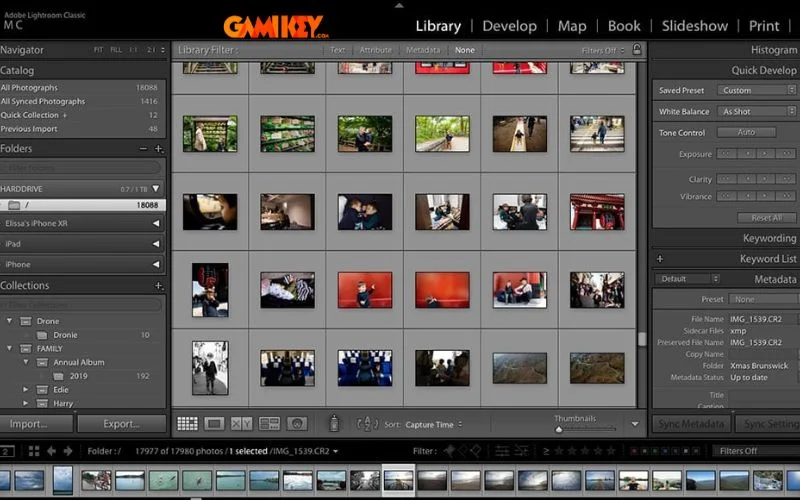
Task: Switch to the Develop module
Action: point(509,26)
